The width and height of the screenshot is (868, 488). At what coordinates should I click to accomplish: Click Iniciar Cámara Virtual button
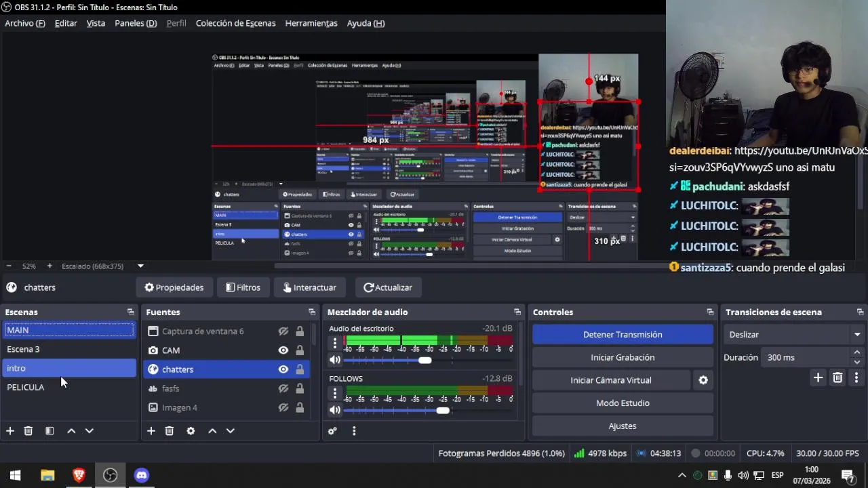[610, 380]
